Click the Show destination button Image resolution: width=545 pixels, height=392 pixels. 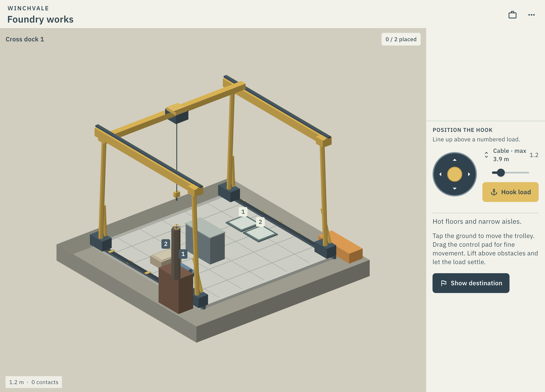pyautogui.click(x=471, y=283)
